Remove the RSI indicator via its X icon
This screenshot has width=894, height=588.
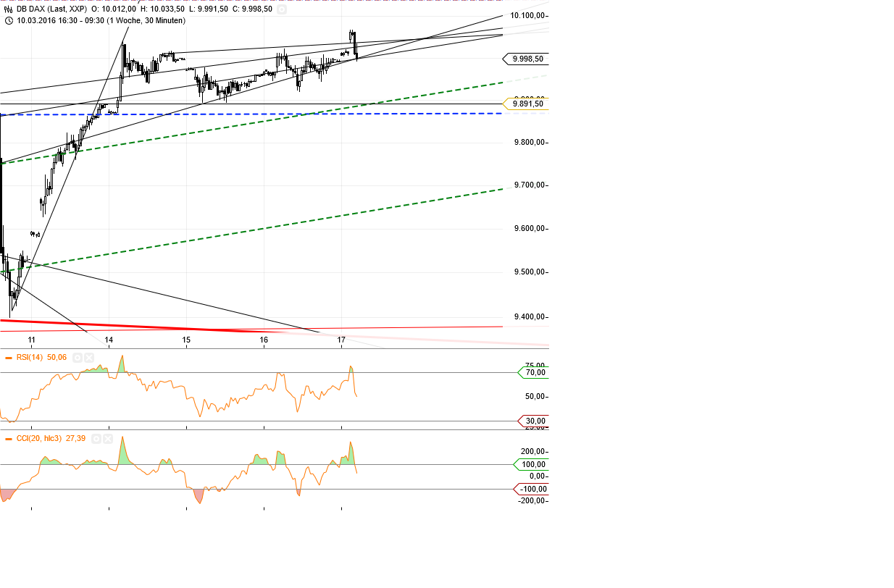pyautogui.click(x=88, y=357)
